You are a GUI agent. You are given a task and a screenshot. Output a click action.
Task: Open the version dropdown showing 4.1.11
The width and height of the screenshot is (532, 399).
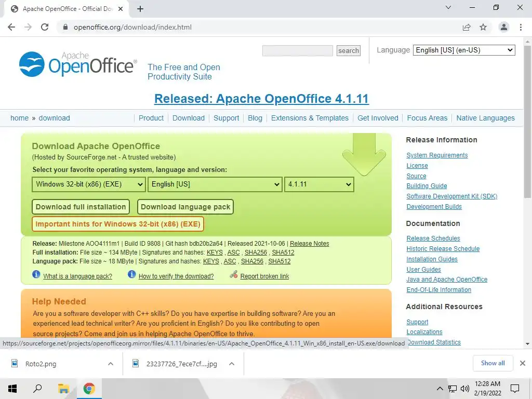[320, 184]
